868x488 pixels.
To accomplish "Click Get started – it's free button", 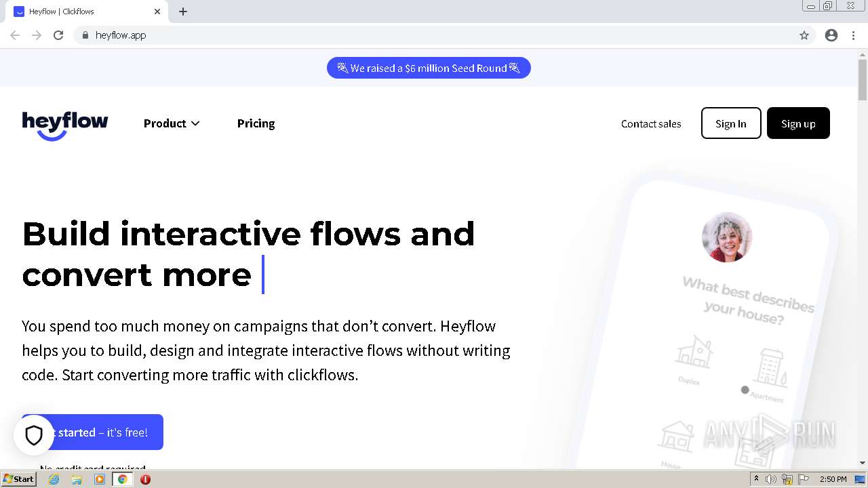I will (x=92, y=432).
